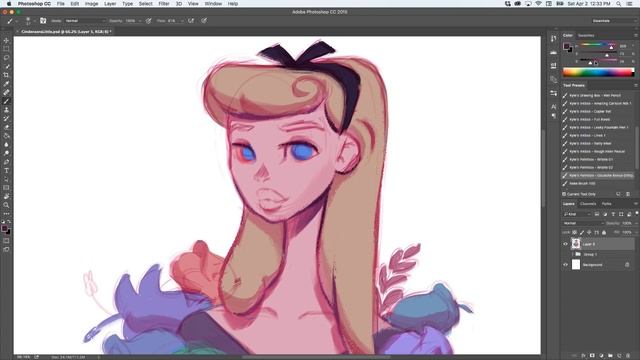Click the foreground color swatch in toolbox
The image size is (640, 360).
(x=4, y=229)
